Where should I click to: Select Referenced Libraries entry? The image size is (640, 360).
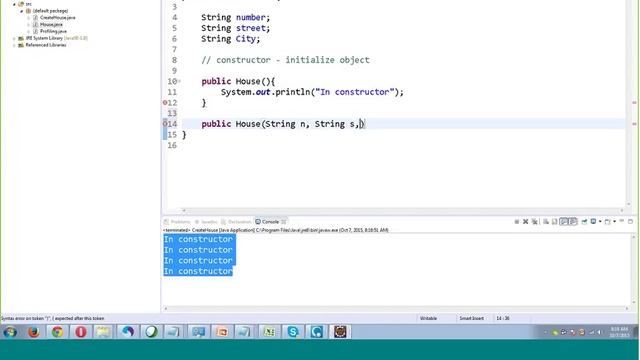pos(46,45)
